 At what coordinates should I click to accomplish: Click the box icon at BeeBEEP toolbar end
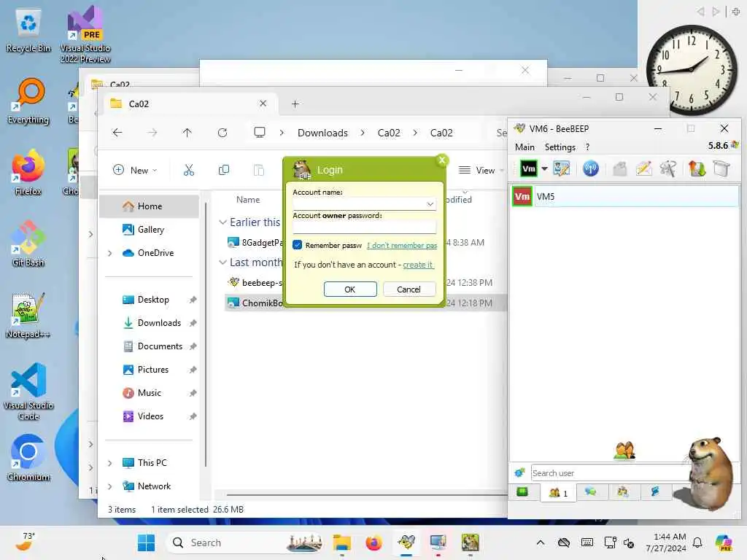721,168
